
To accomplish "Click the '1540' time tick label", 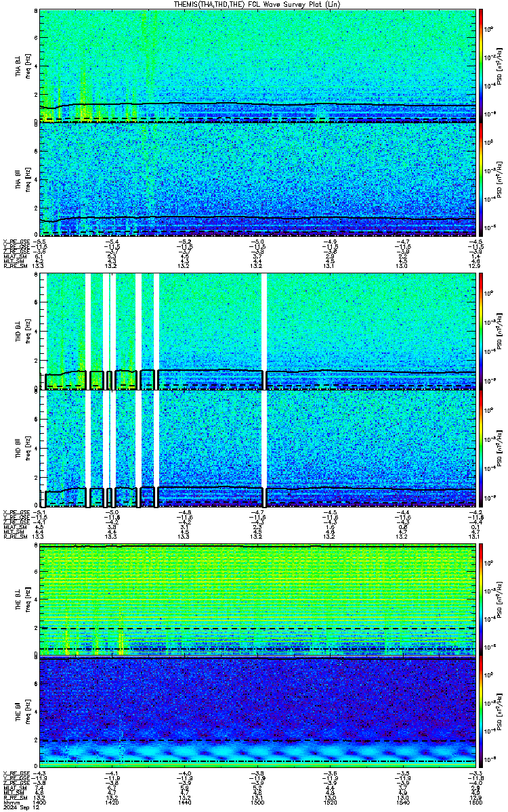I will pyautogui.click(x=403, y=802).
